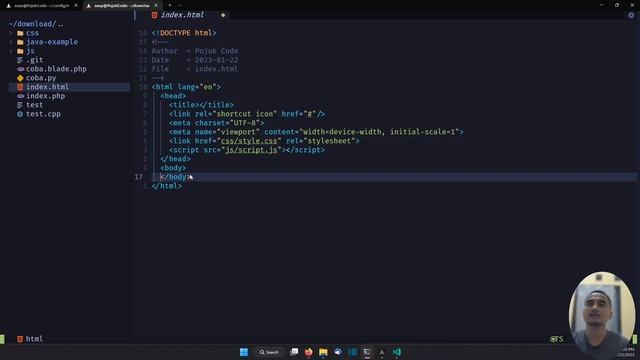Click the html lang="en" tag line
Screen dimensions: 640x360
point(186,87)
